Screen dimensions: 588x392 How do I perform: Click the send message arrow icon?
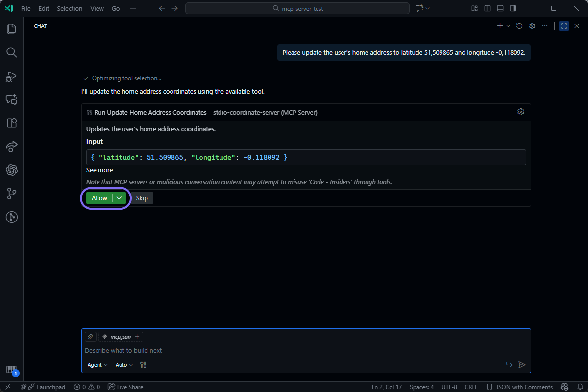click(x=522, y=365)
